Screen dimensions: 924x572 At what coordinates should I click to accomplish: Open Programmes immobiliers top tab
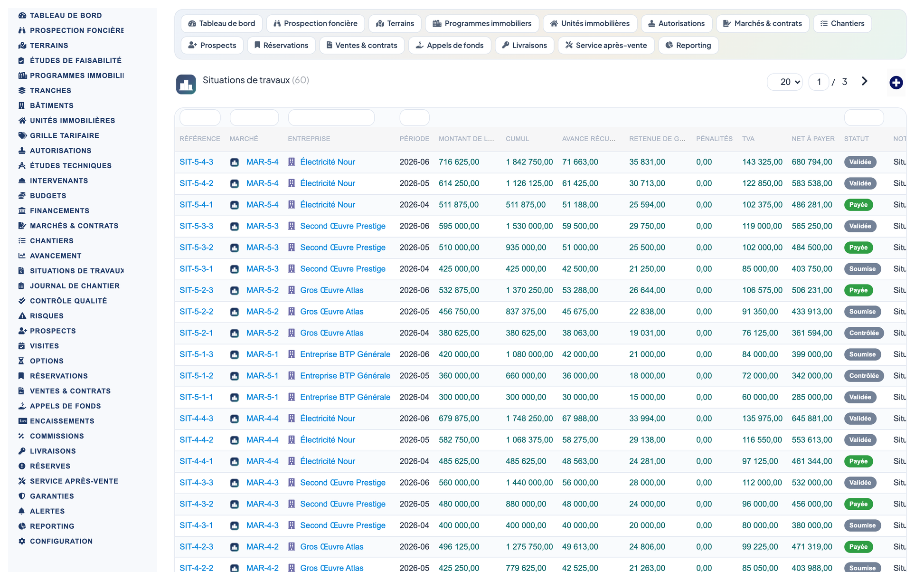coord(482,23)
